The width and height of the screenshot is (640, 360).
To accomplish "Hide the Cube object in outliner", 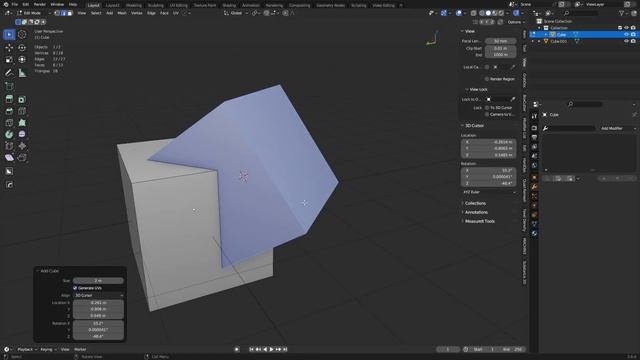I will click(x=627, y=35).
